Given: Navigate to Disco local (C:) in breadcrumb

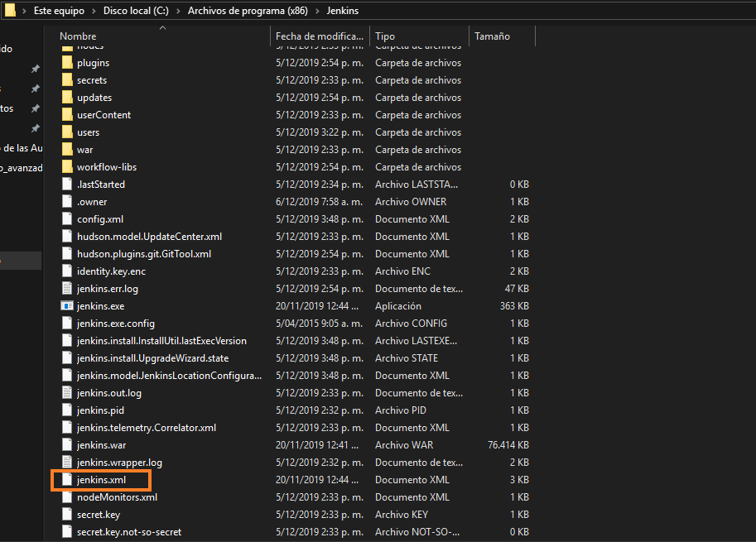Looking at the screenshot, I should [136, 11].
